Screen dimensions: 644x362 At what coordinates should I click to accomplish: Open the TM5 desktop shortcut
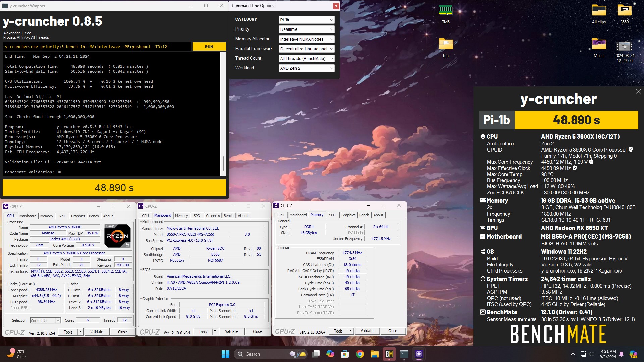click(x=446, y=14)
